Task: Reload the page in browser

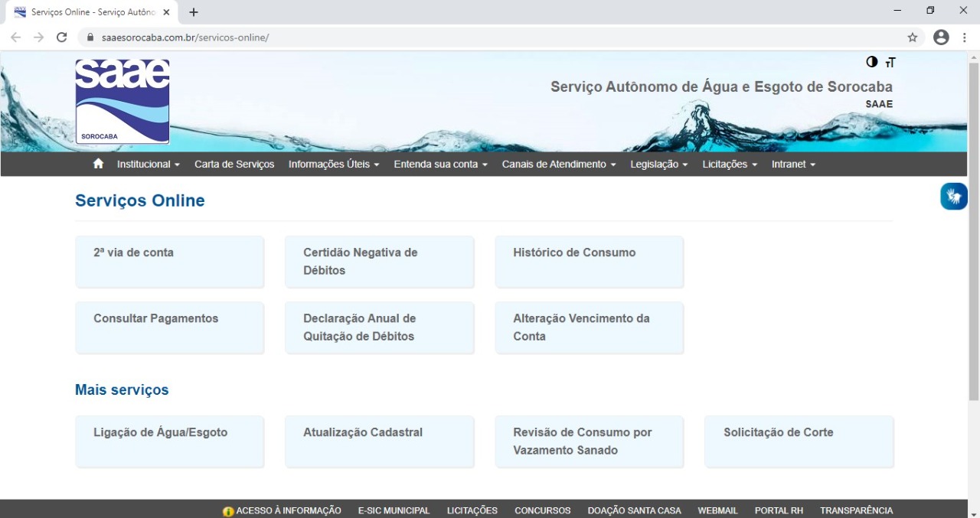Action: pyautogui.click(x=62, y=37)
